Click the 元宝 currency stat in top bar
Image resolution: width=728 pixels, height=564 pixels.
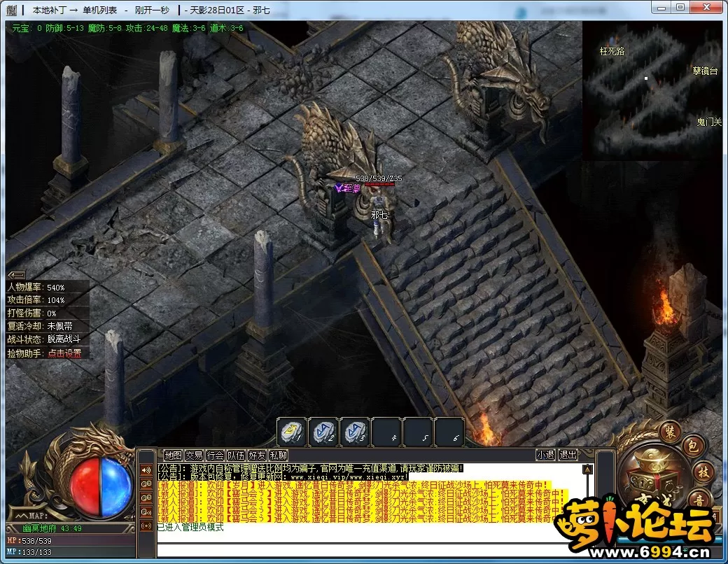click(27, 28)
